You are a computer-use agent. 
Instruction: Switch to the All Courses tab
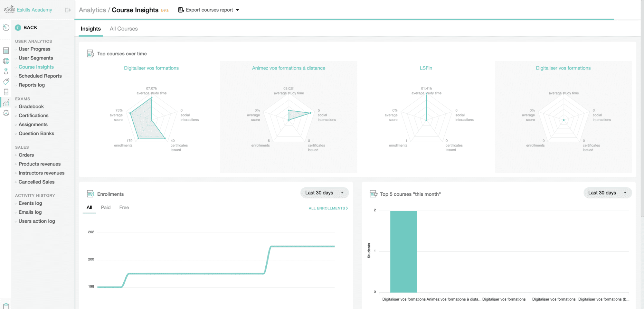[x=124, y=29]
